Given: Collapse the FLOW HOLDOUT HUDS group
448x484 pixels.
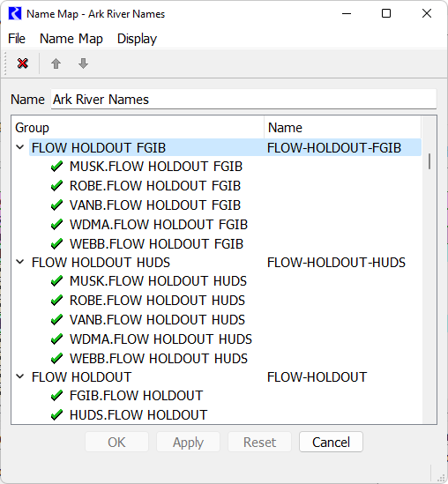Looking at the screenshot, I should [20, 262].
